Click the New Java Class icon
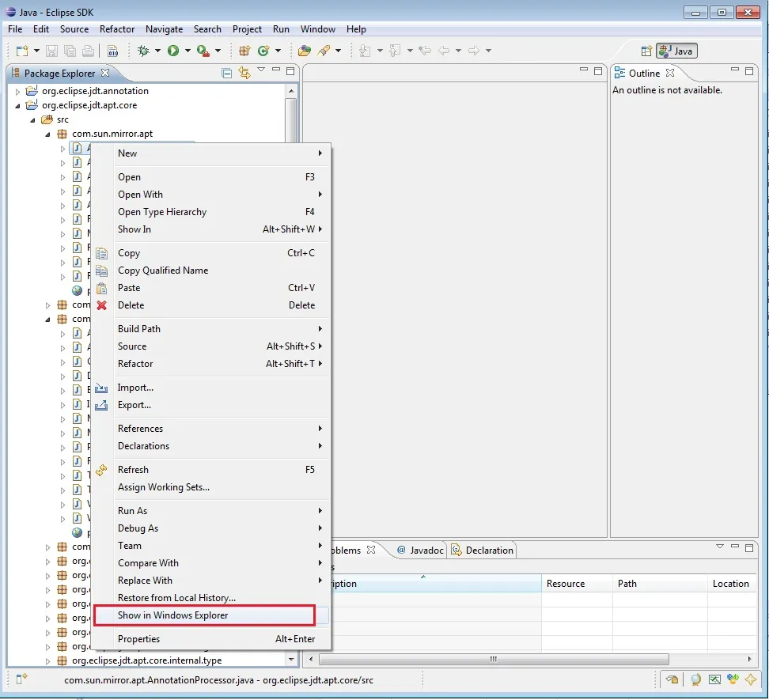769x700 pixels. pyautogui.click(x=264, y=51)
